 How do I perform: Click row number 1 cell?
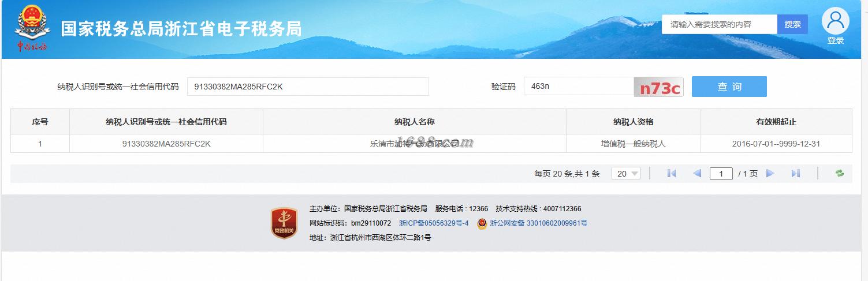coord(40,144)
